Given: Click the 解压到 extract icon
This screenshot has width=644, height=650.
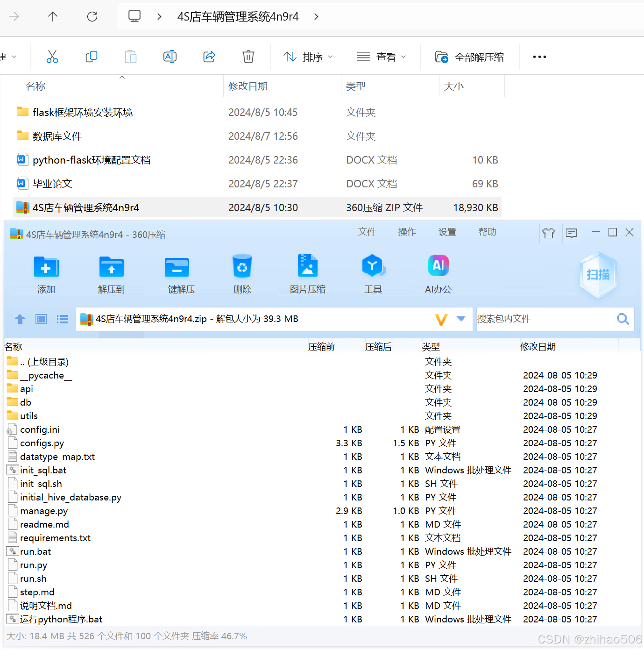Looking at the screenshot, I should [111, 274].
